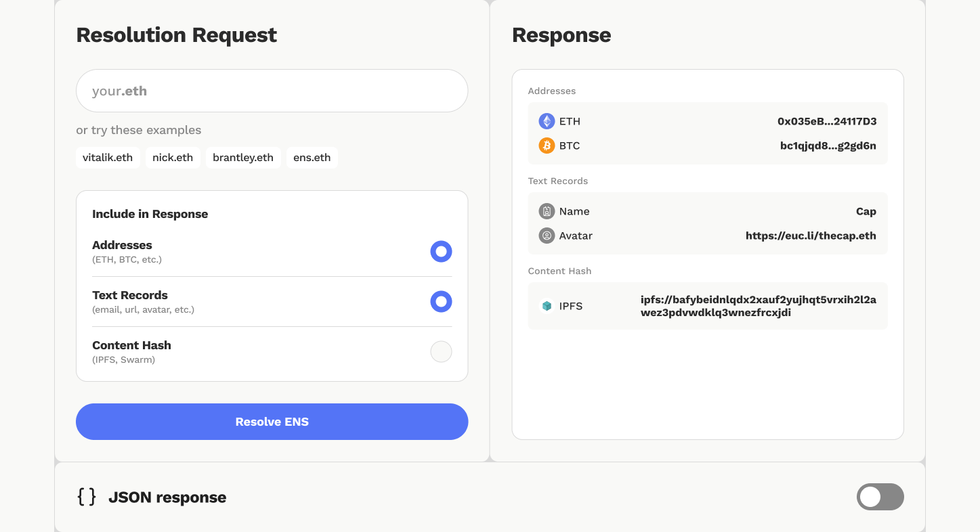Select the ens.eth example chip
Screen dimensions: 980x532
click(x=312, y=157)
